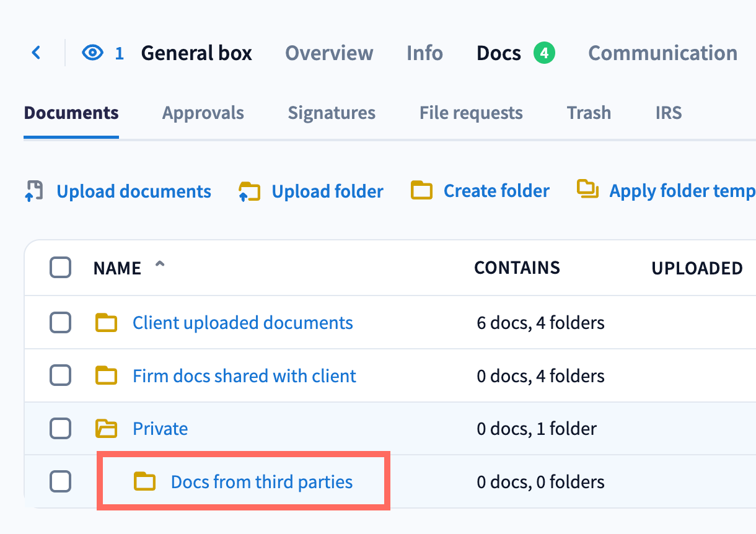Go to the Communication section
Viewport: 756px width, 534px height.
coord(662,53)
